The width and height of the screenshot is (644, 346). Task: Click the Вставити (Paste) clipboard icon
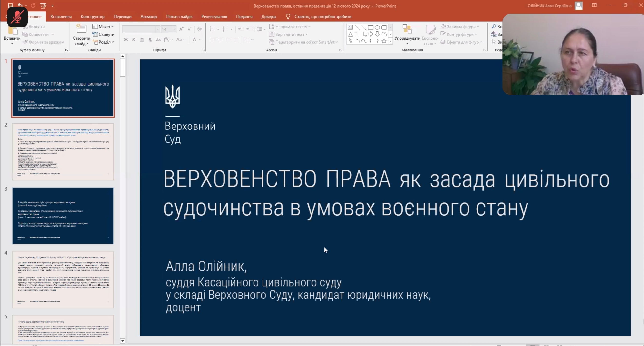click(x=12, y=31)
